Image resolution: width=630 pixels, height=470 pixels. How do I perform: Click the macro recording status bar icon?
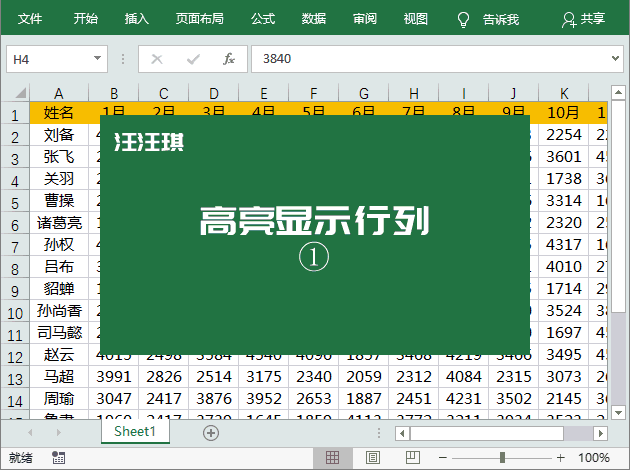pyautogui.click(x=59, y=458)
